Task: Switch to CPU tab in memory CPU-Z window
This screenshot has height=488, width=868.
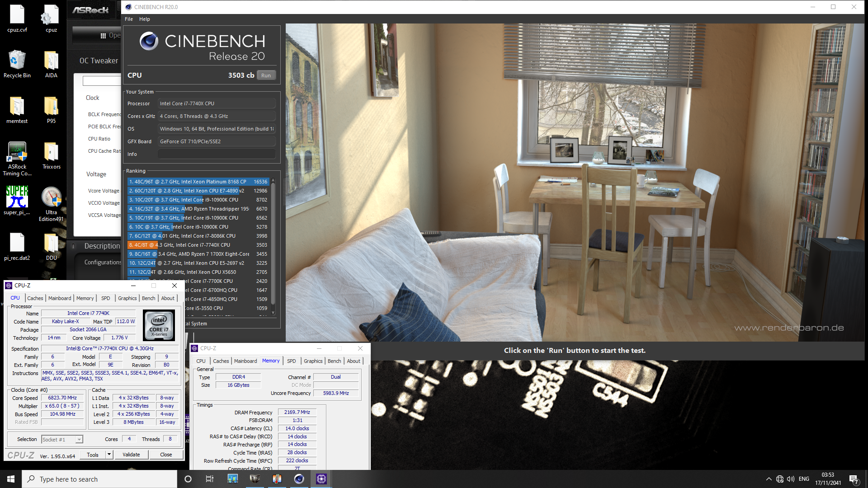Action: click(201, 361)
